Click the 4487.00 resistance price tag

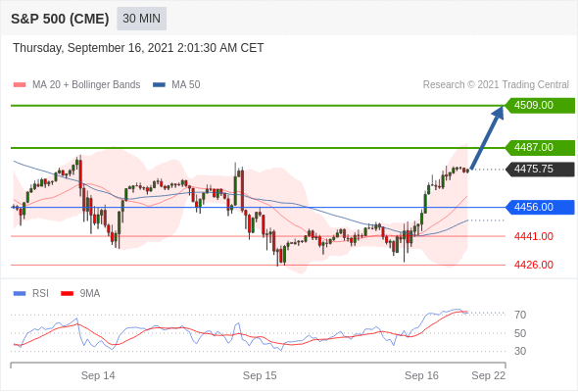point(540,148)
